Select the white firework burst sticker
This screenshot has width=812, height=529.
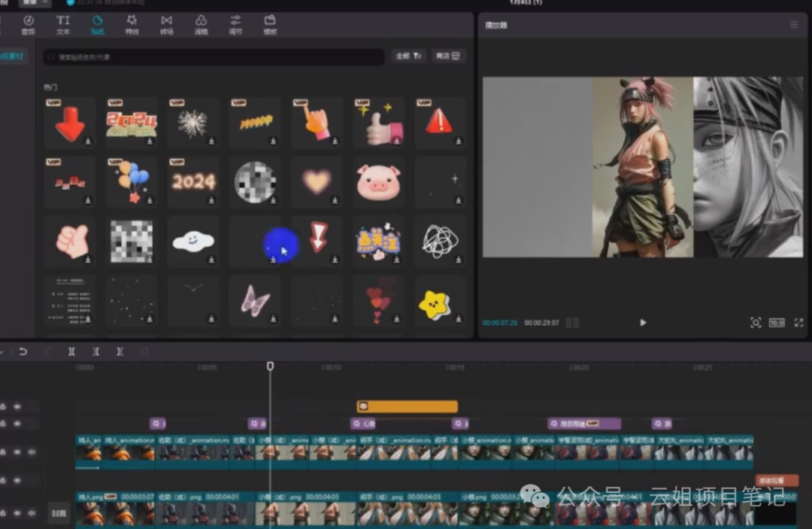pos(193,122)
